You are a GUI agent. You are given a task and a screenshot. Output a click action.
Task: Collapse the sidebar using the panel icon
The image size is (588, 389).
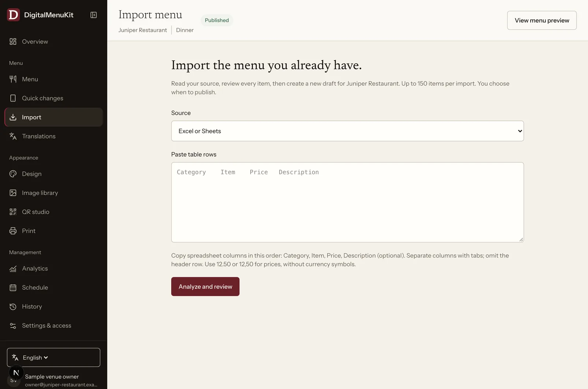click(x=94, y=15)
